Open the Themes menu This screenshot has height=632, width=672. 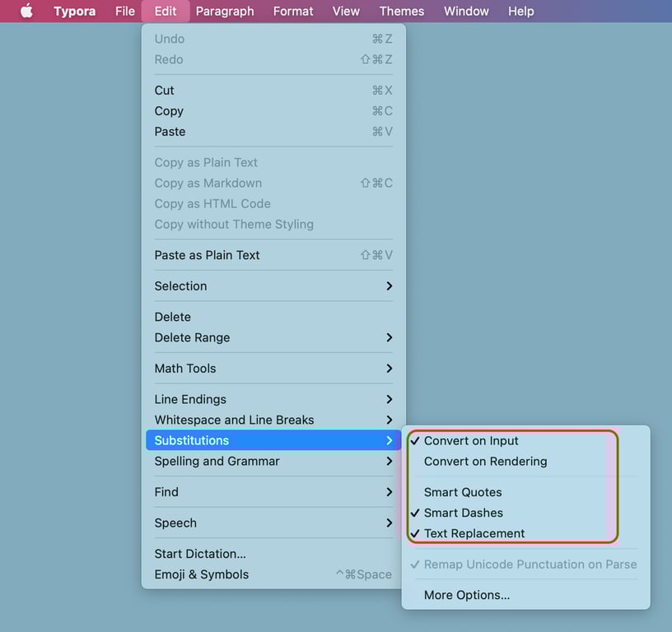pyautogui.click(x=402, y=12)
